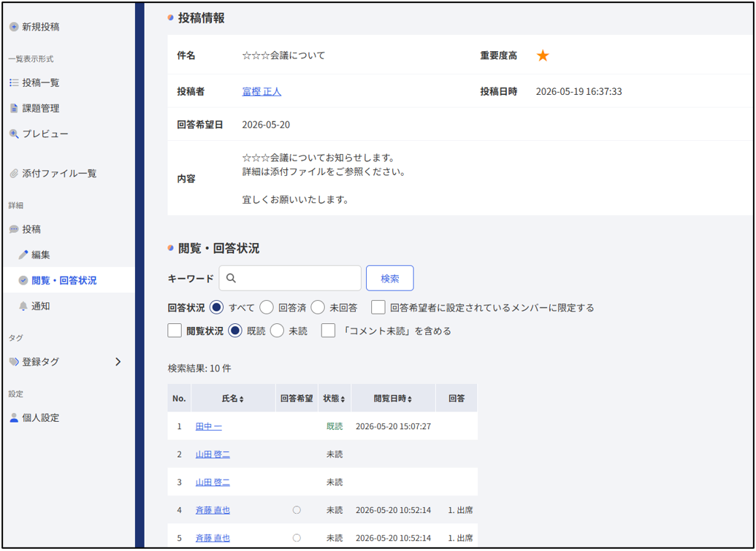Select the 未回答 radio button
Viewport: 756px width, 551px height.
318,307
